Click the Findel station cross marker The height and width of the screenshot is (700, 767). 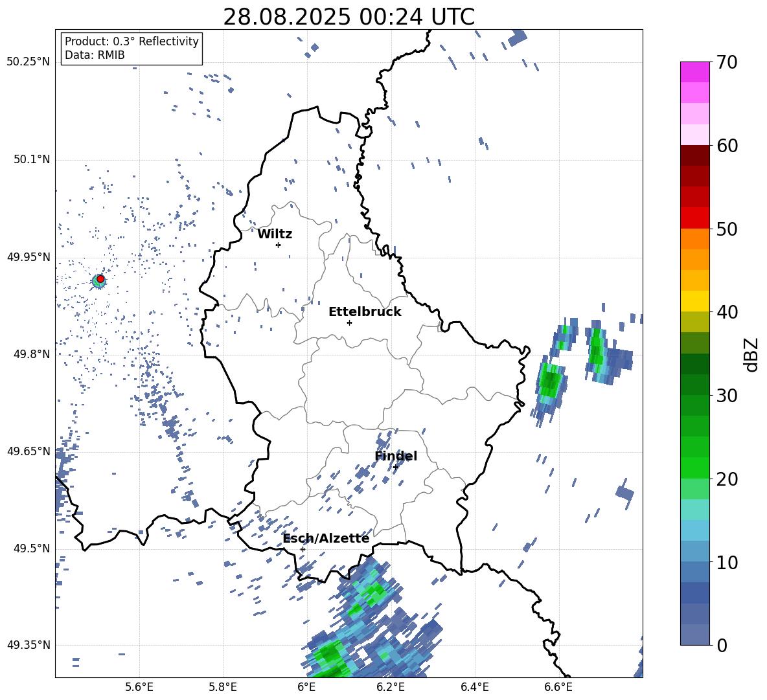(x=395, y=467)
